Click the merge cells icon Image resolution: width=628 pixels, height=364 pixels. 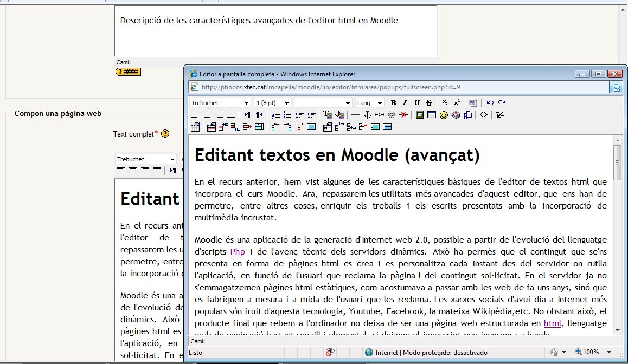pos(375,127)
